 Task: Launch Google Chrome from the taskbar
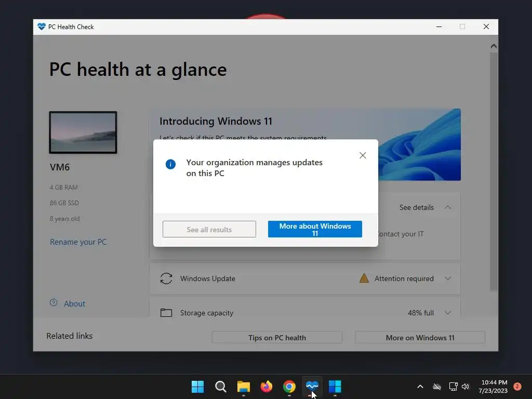click(x=289, y=387)
